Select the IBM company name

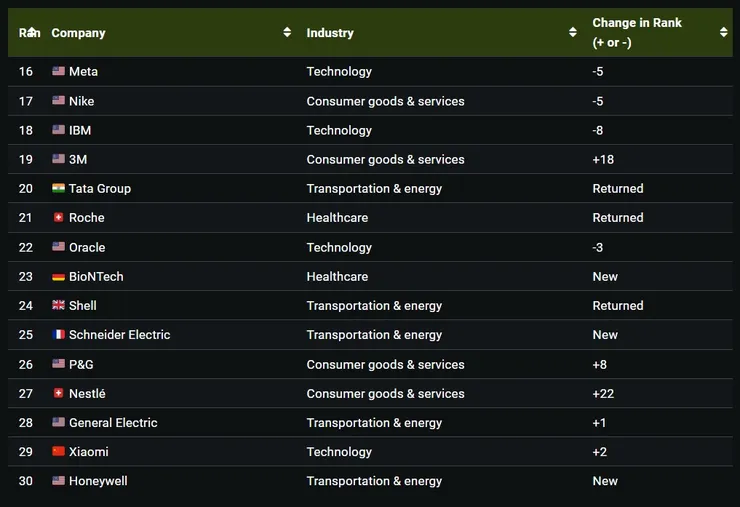click(80, 130)
